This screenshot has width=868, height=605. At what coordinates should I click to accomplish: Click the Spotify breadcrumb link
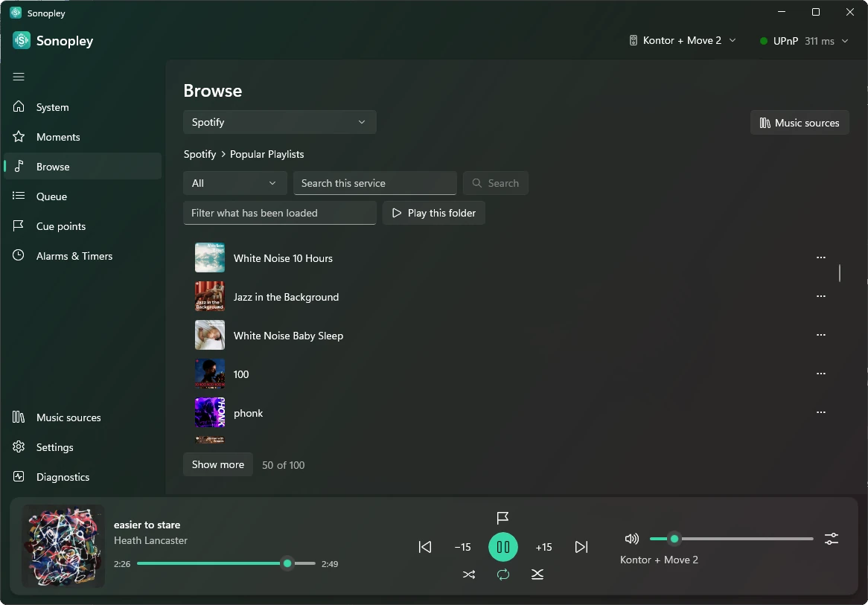[200, 154]
